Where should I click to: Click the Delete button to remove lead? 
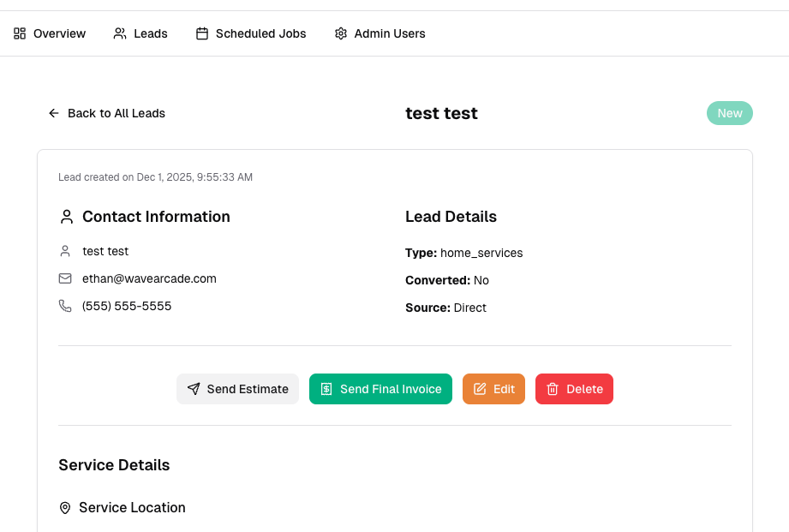[x=574, y=389]
